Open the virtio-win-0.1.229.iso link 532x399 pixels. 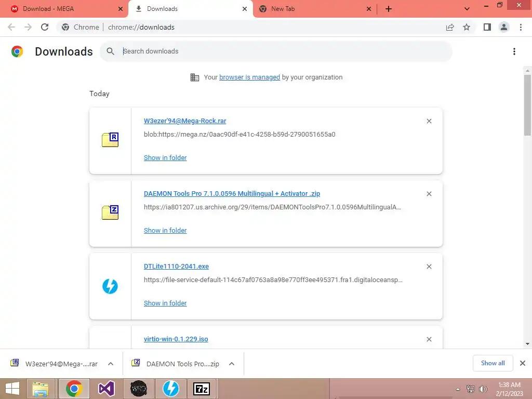point(176,339)
